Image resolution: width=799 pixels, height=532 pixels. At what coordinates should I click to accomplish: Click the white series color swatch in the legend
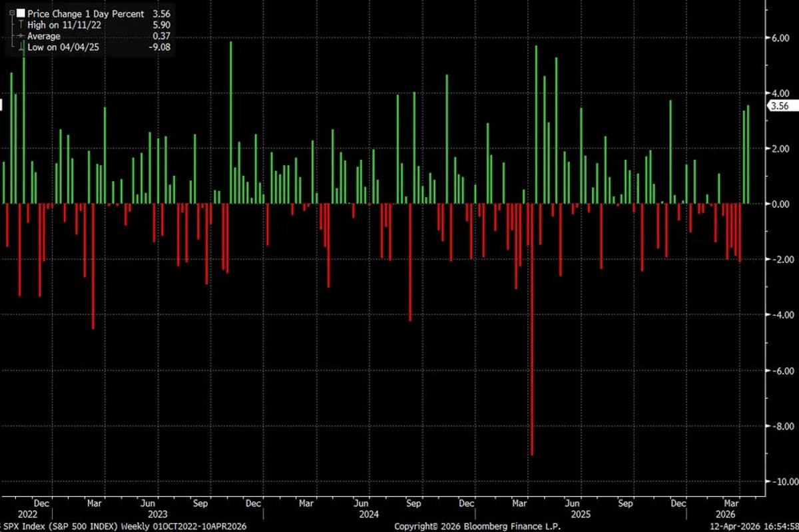pos(20,13)
